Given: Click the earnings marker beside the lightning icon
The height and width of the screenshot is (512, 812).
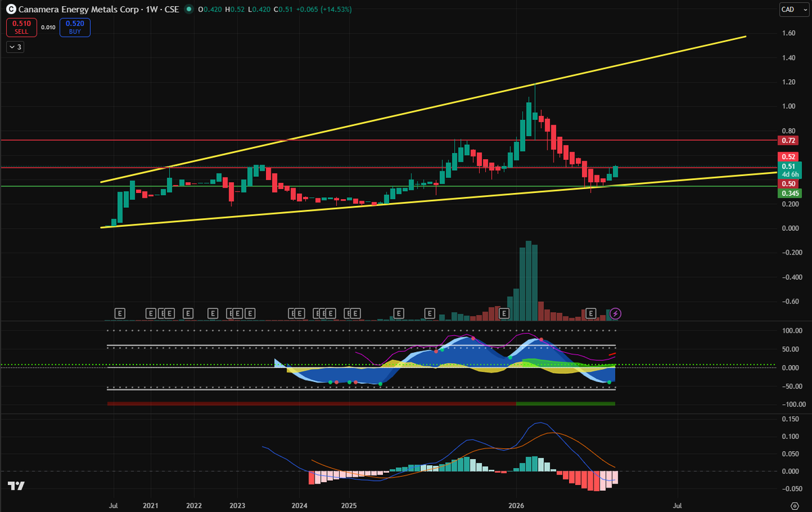Looking at the screenshot, I should [591, 313].
